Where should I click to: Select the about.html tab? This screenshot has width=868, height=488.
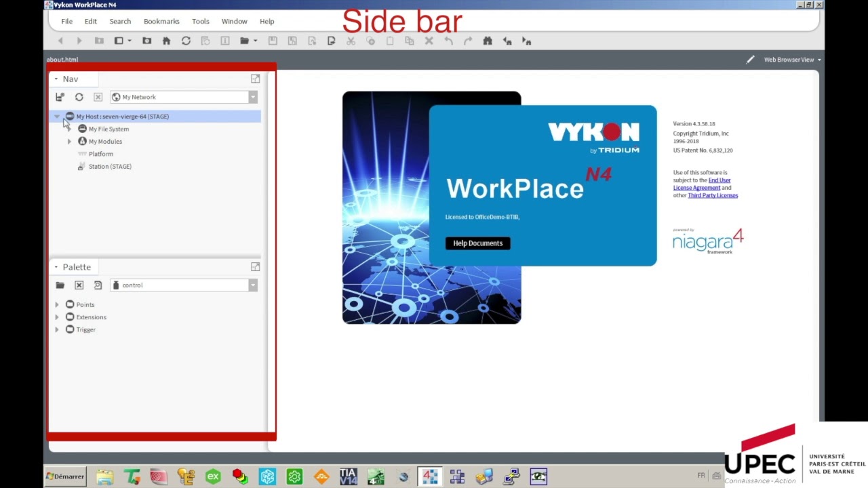(x=62, y=60)
